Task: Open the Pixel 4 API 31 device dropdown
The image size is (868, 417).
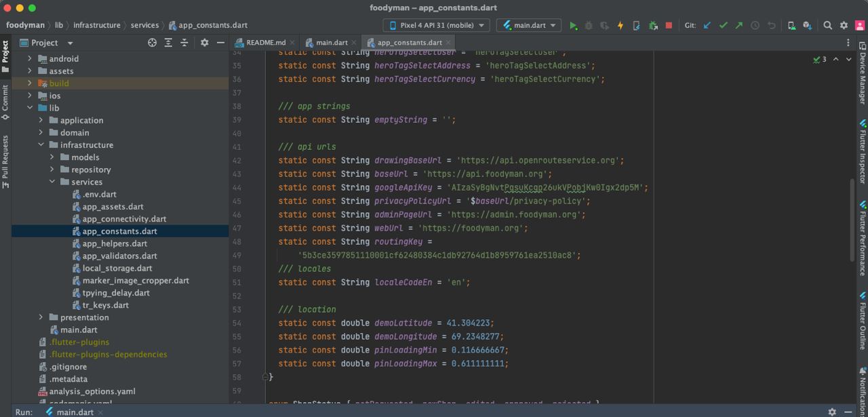Action: coord(436,26)
